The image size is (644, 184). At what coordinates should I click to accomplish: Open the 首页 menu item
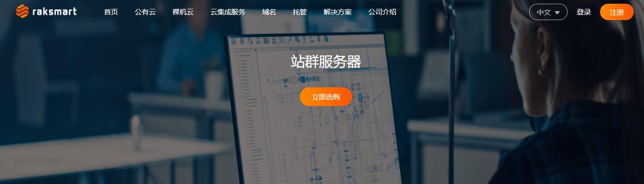[111, 12]
